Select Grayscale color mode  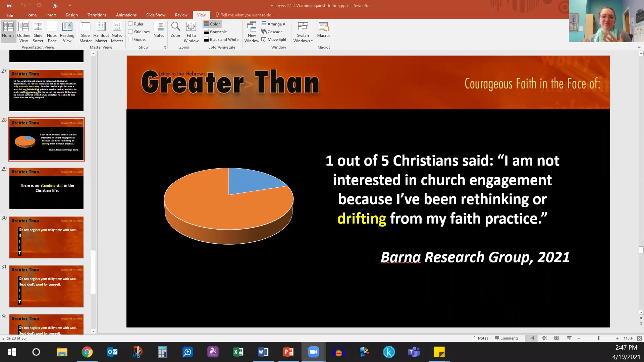(x=215, y=32)
